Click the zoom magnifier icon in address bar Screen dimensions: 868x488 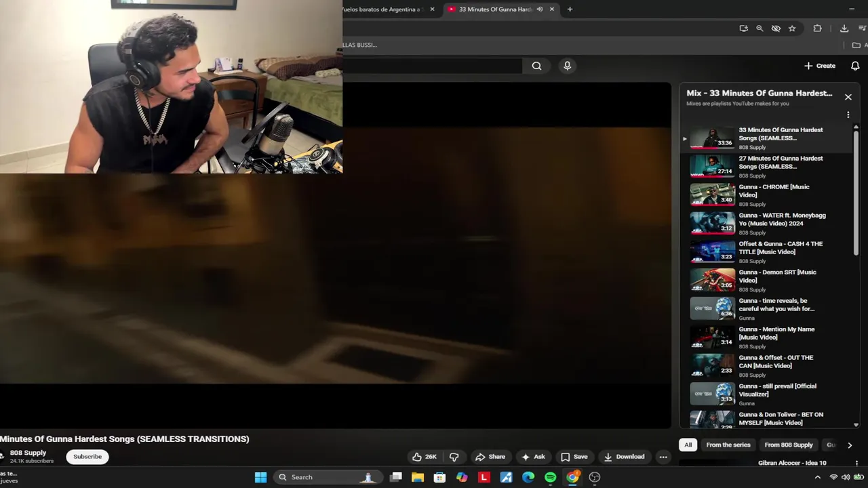coord(759,28)
